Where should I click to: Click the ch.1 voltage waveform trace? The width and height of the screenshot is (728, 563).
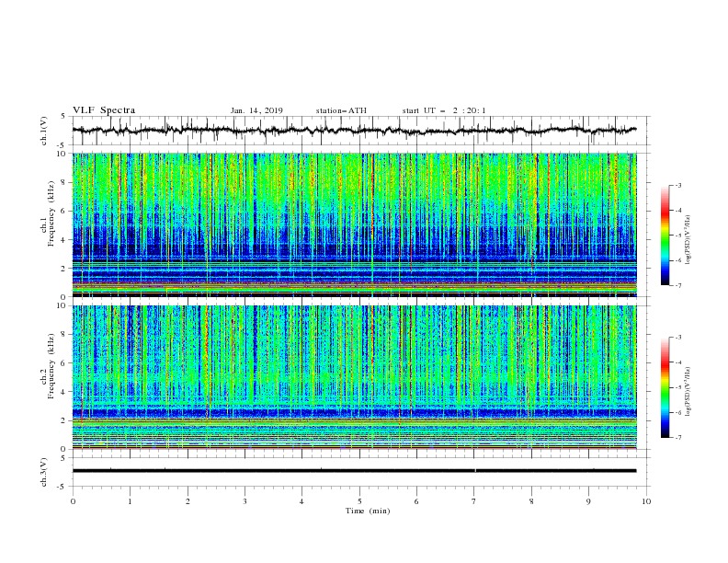(355, 131)
